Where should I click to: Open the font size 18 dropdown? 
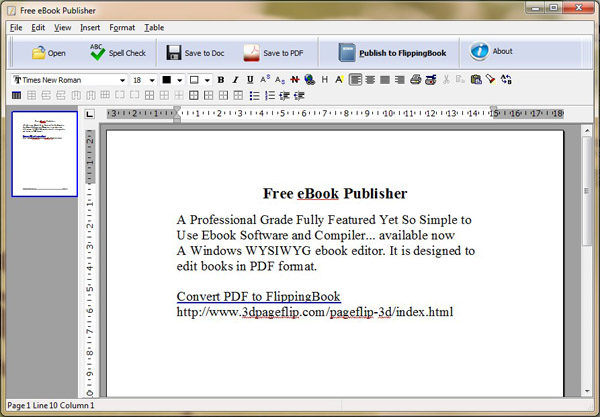tap(152, 80)
